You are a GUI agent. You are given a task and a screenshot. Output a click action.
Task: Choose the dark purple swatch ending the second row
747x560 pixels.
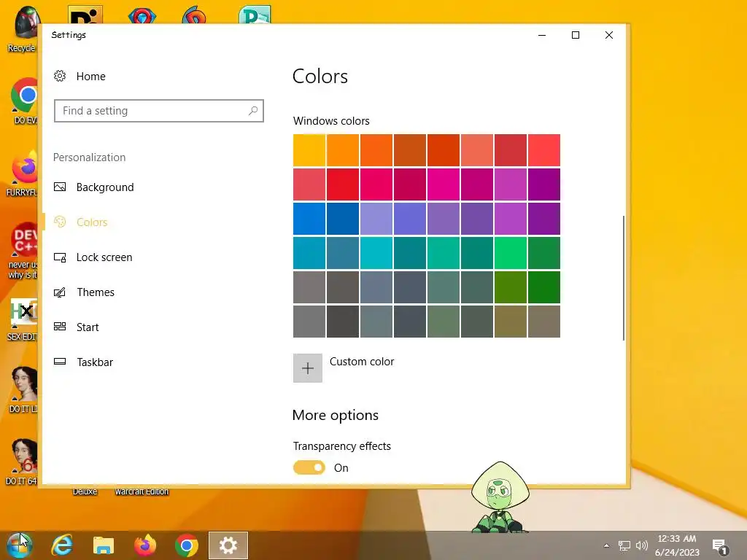pyautogui.click(x=544, y=184)
